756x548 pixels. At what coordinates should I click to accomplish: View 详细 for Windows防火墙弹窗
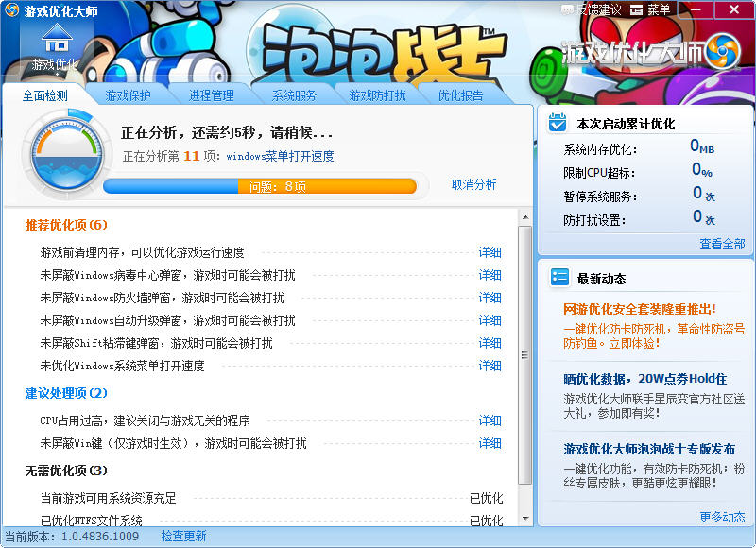(x=490, y=298)
